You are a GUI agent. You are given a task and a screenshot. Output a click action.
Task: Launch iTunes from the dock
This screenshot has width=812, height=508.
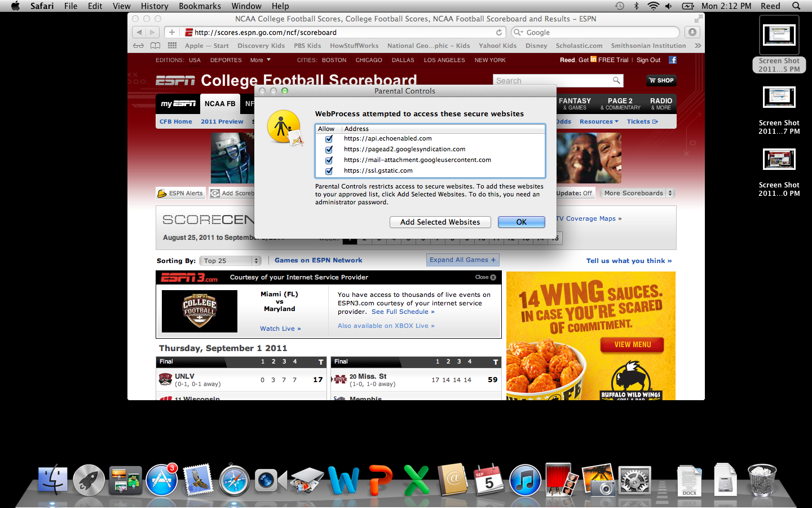(525, 480)
